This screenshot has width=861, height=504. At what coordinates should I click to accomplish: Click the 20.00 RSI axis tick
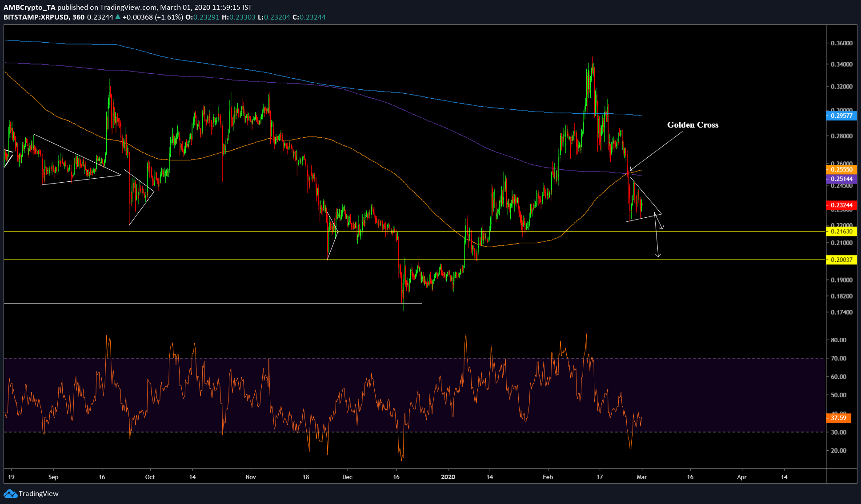tap(838, 451)
